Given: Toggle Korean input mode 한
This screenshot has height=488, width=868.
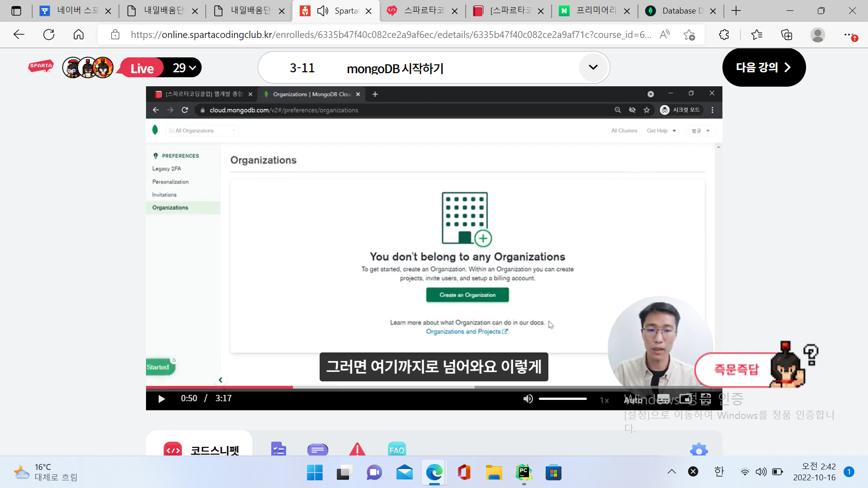Looking at the screenshot, I should coord(719,472).
